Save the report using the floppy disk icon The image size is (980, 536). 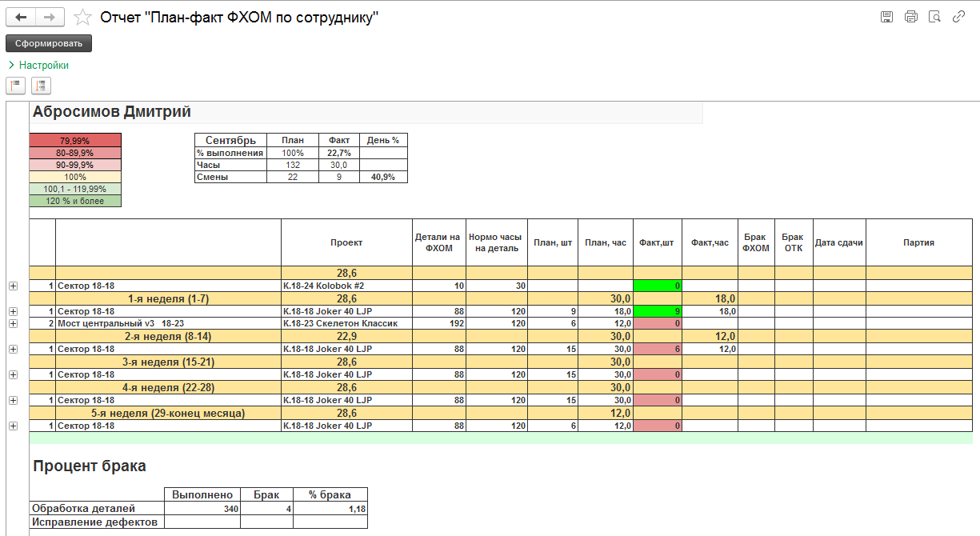(x=886, y=17)
